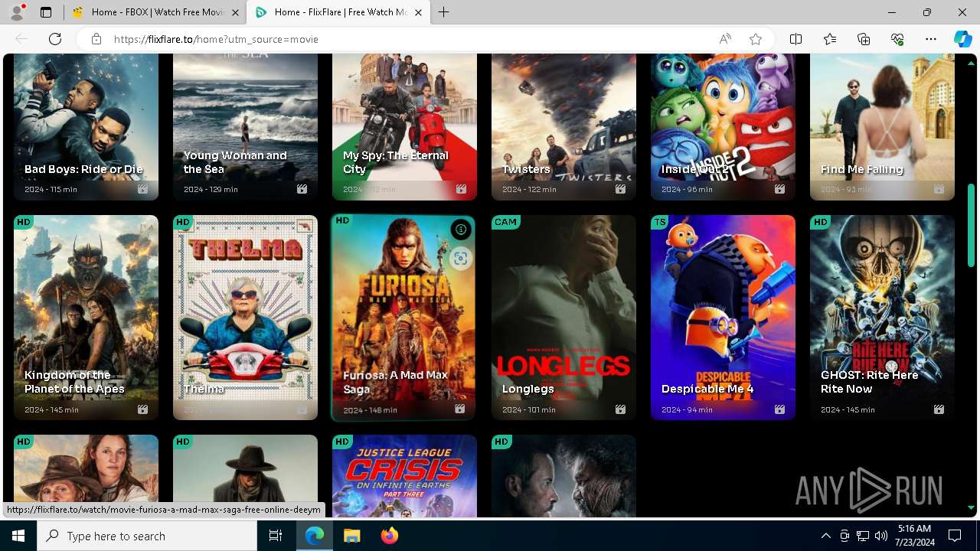
Task: Open Edge Settings and more menu
Action: point(931,39)
